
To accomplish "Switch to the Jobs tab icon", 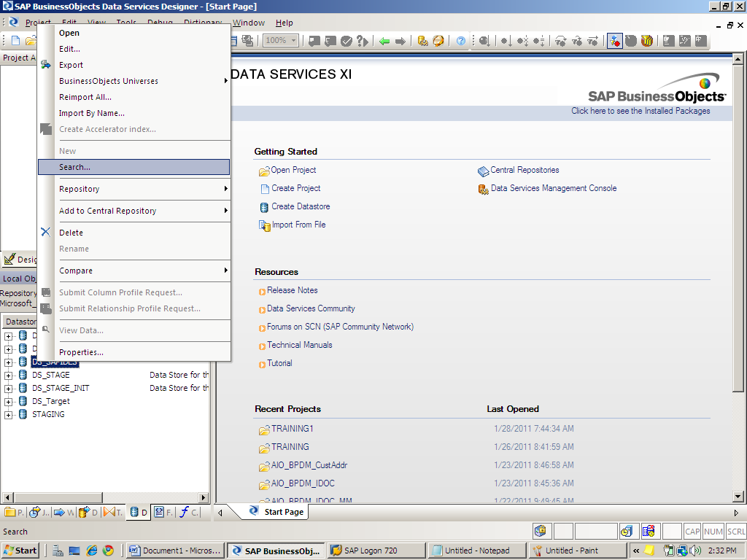I will click(x=39, y=513).
